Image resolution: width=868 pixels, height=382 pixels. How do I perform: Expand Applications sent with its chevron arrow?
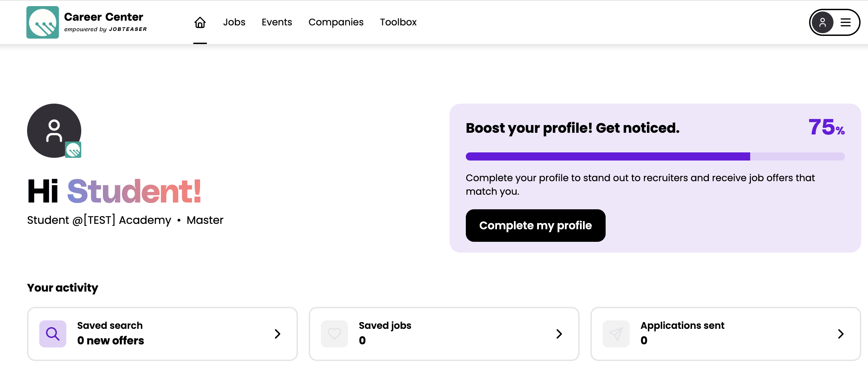pos(841,334)
